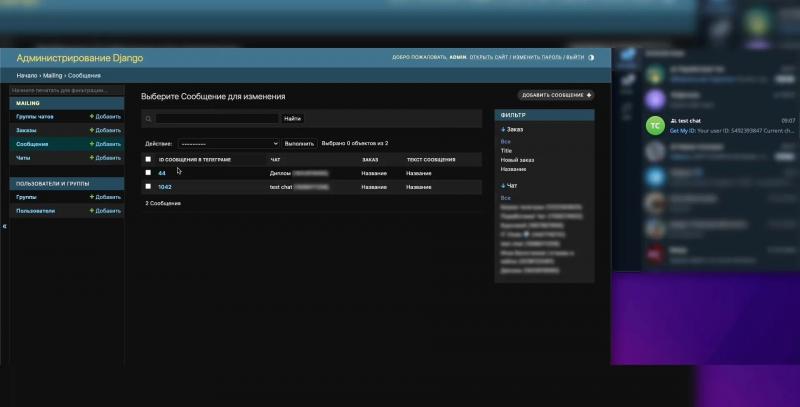Open the Действие action dropdown
800x407 pixels.
(x=229, y=144)
